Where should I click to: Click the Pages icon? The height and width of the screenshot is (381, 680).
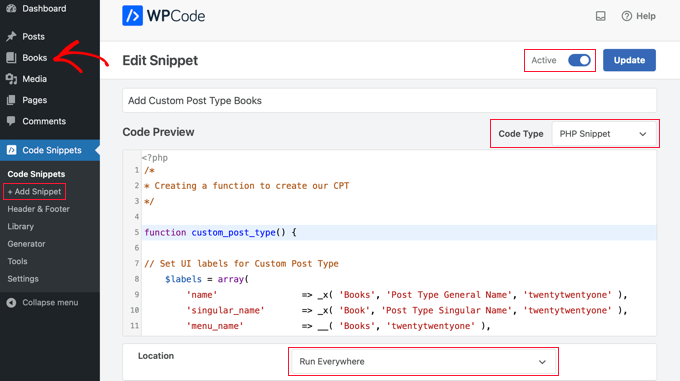tap(11, 100)
